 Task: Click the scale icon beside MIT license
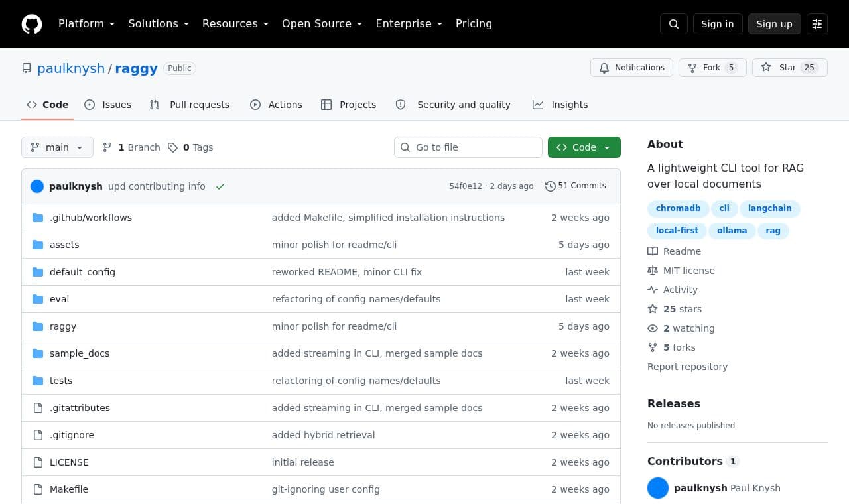point(653,271)
